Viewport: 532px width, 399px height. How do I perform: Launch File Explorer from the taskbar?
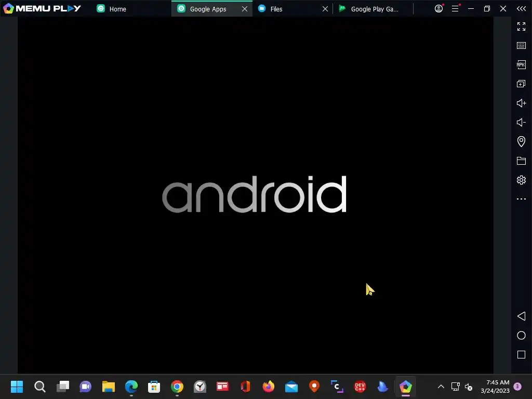pyautogui.click(x=109, y=387)
